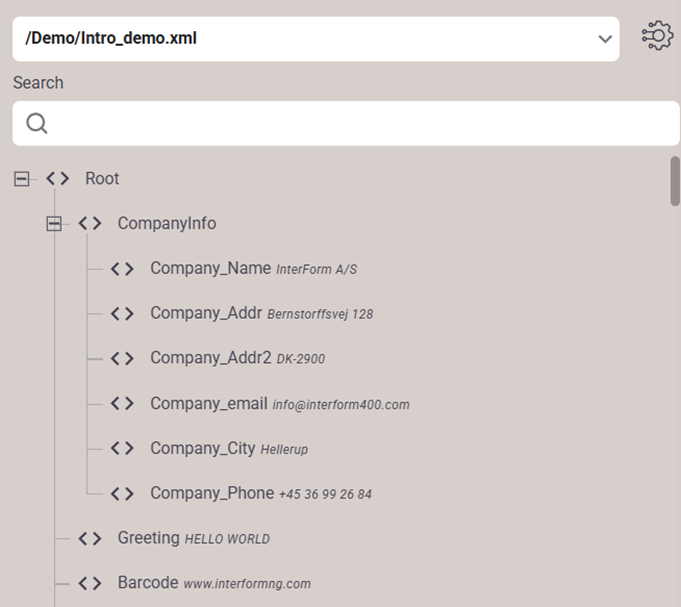
Task: Click the Company_Addr2 element tag icon
Action: (x=122, y=358)
